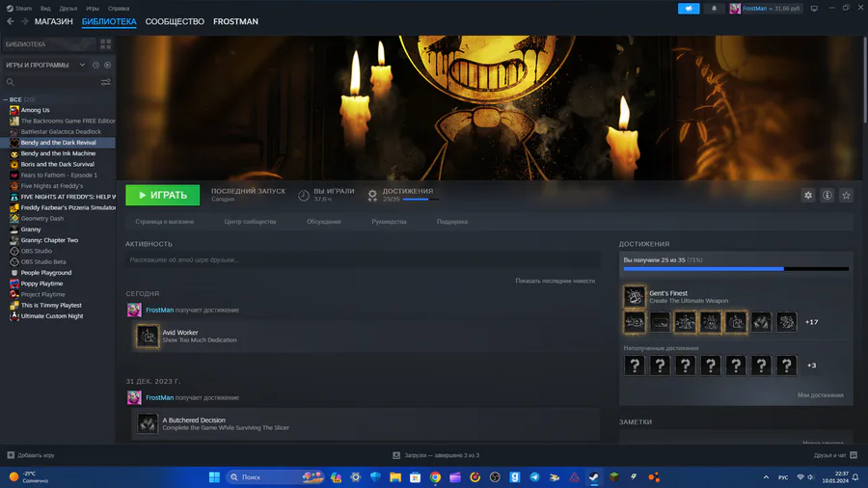Show hidden system tray icons
The height and width of the screenshot is (488, 868).
766,477
